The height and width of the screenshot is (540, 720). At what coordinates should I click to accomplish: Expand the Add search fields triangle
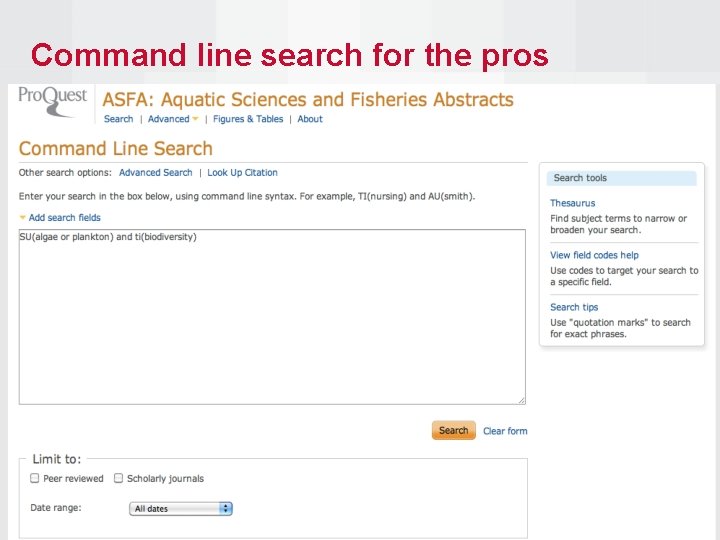23,218
